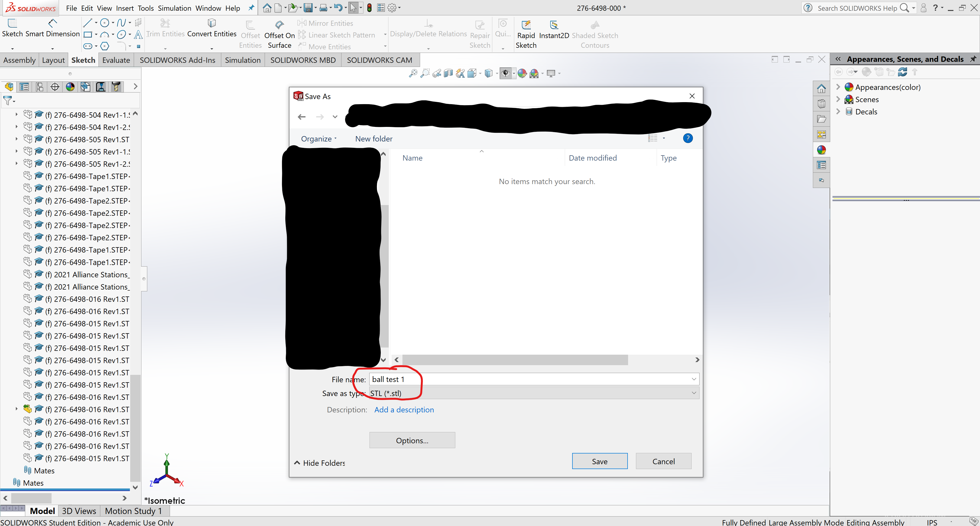Select the sketch Text tool
The image size is (980, 526).
(139, 35)
